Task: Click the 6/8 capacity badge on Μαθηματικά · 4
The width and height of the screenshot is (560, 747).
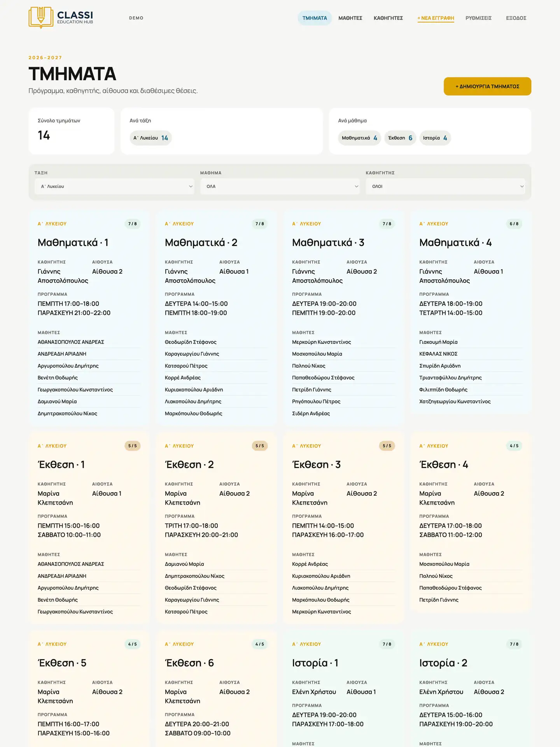Action: click(x=514, y=224)
